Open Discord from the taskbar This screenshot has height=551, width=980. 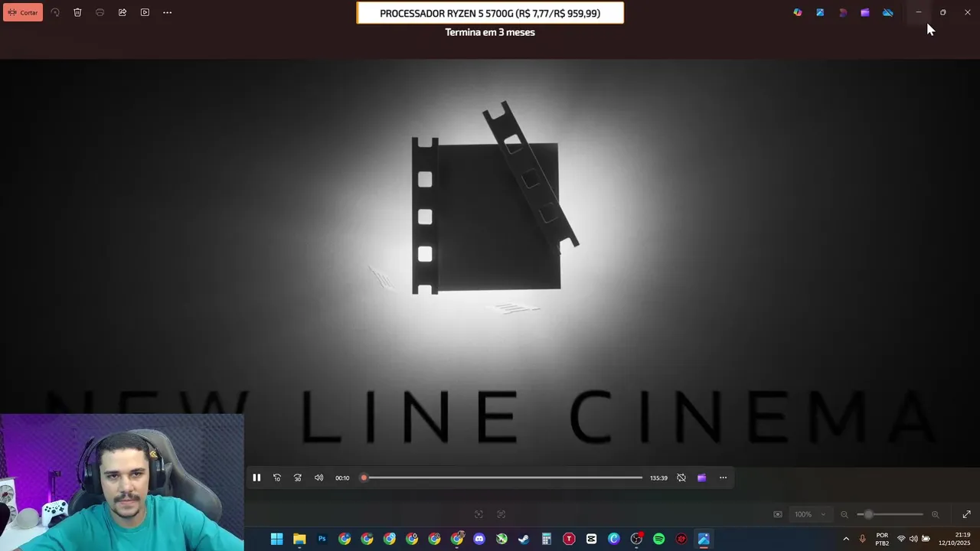(x=479, y=539)
